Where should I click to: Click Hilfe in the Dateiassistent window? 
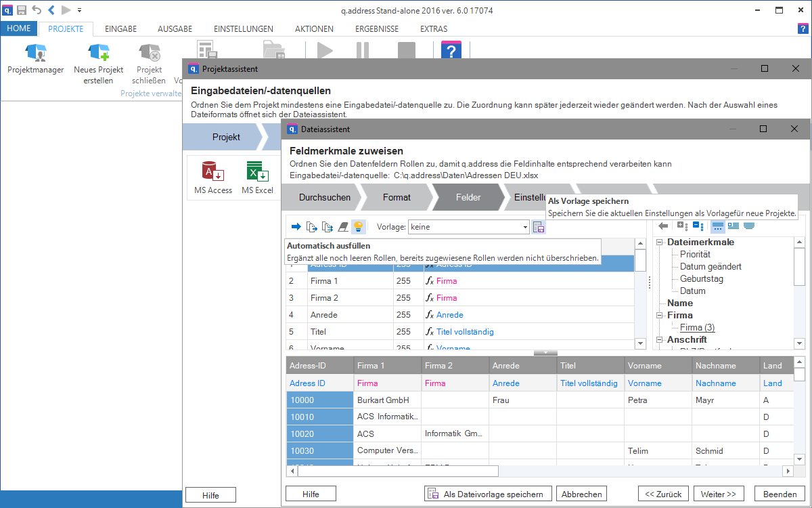coord(311,494)
